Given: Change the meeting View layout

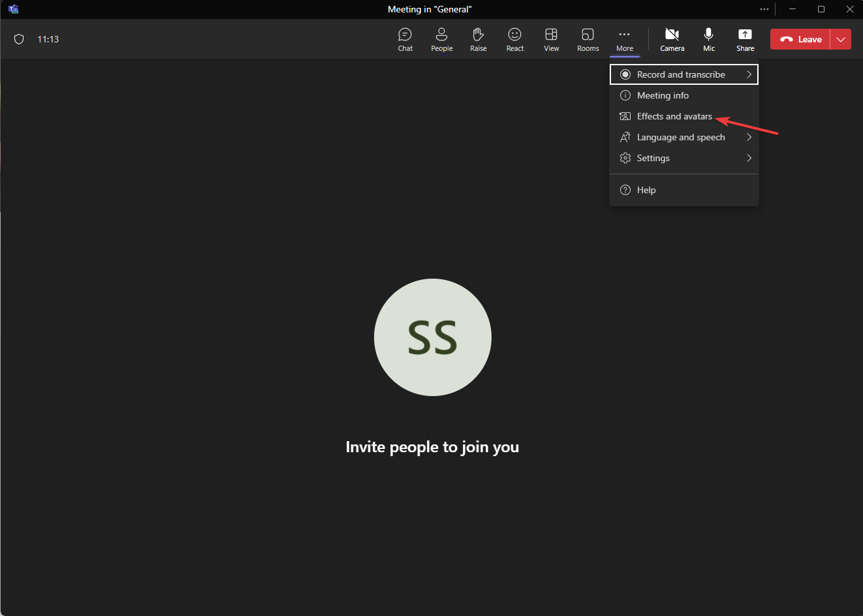Looking at the screenshot, I should (x=551, y=39).
